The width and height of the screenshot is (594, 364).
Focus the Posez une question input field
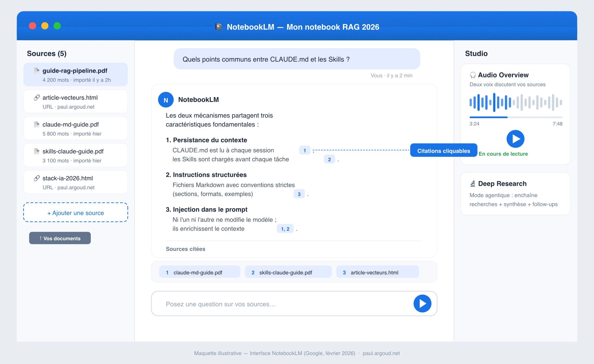(294, 304)
